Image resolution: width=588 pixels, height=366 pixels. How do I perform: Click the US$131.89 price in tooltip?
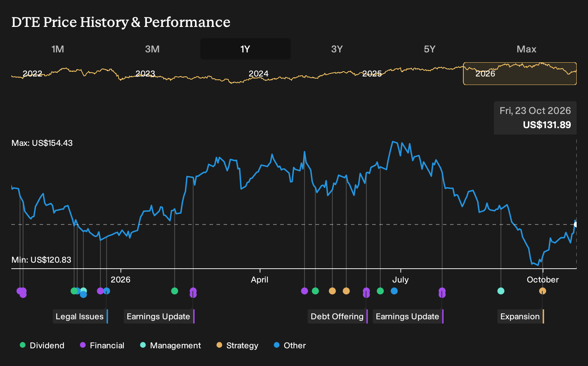[x=547, y=125]
